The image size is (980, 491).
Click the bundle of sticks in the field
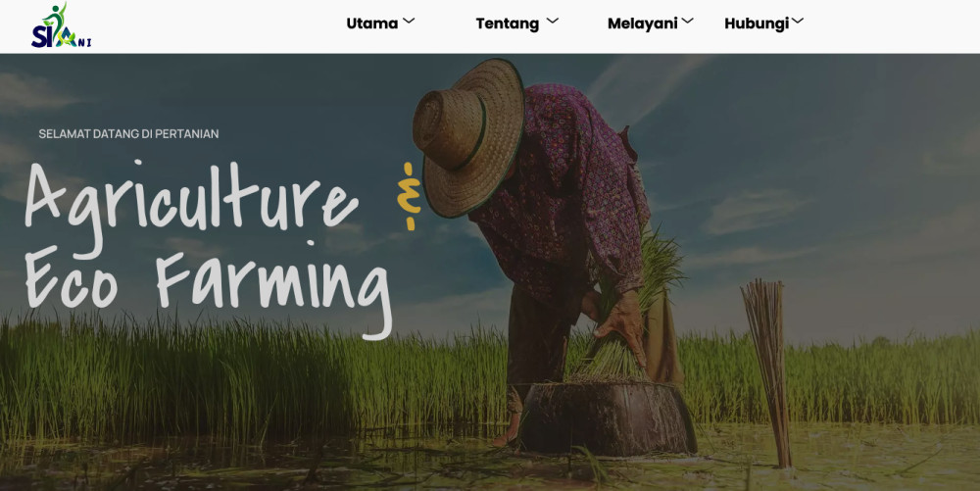767,372
